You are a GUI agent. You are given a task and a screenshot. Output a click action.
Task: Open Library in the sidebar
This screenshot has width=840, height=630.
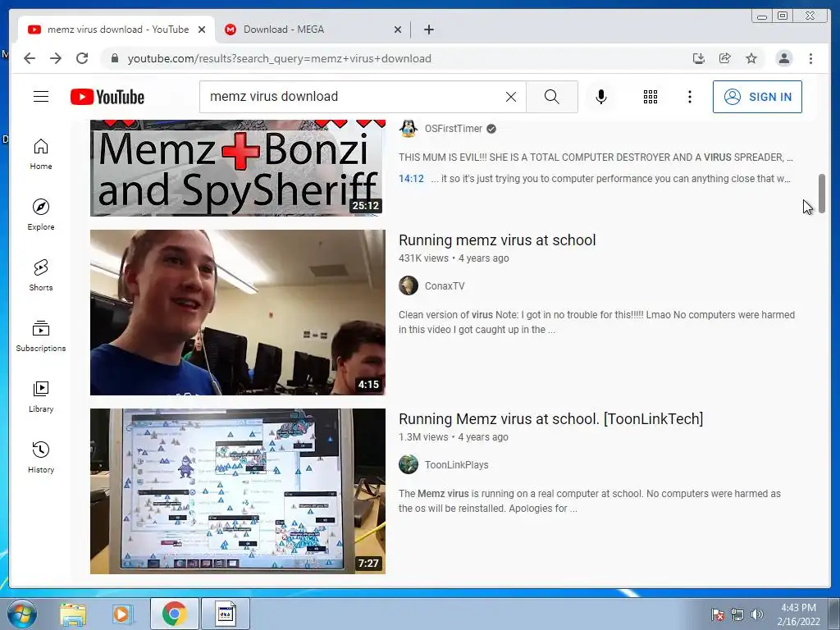(x=41, y=396)
